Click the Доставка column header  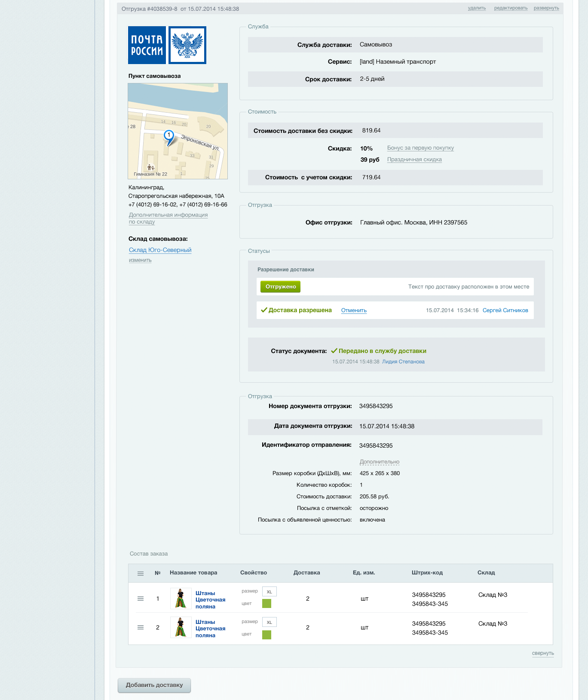click(306, 573)
